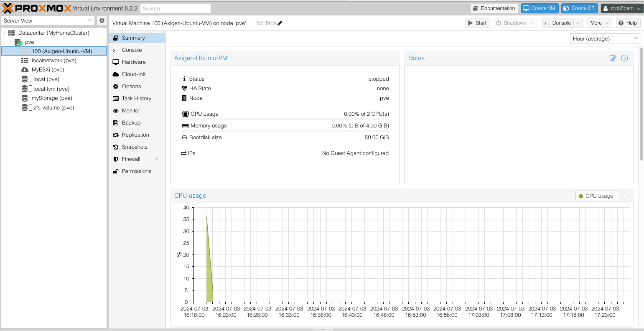Click the pve node icon

(x=18, y=42)
